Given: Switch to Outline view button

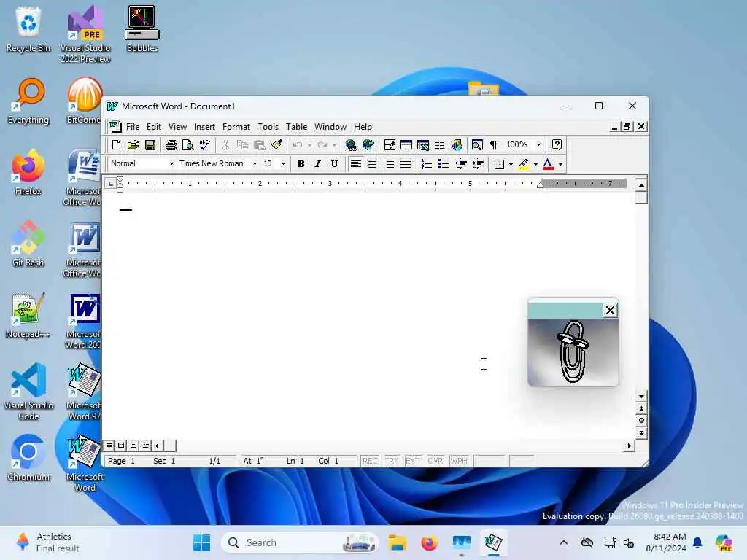Looking at the screenshot, I should click(x=146, y=446).
